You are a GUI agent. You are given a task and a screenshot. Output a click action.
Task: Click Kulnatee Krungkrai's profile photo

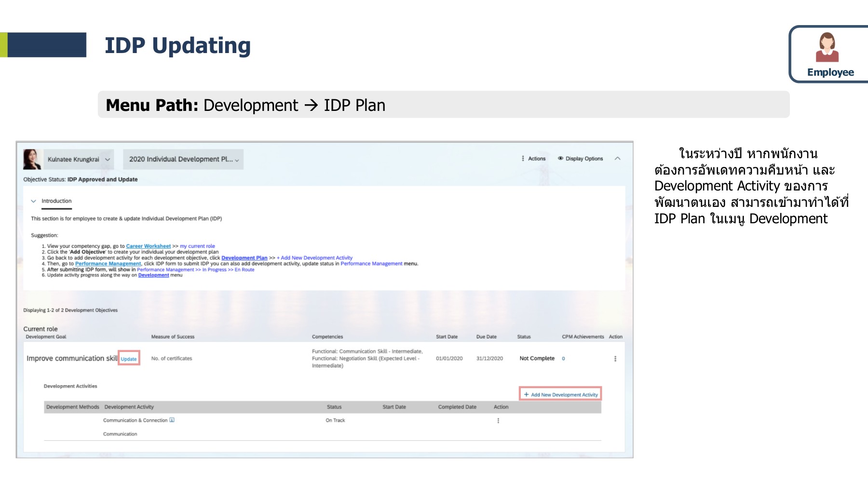pyautogui.click(x=32, y=159)
